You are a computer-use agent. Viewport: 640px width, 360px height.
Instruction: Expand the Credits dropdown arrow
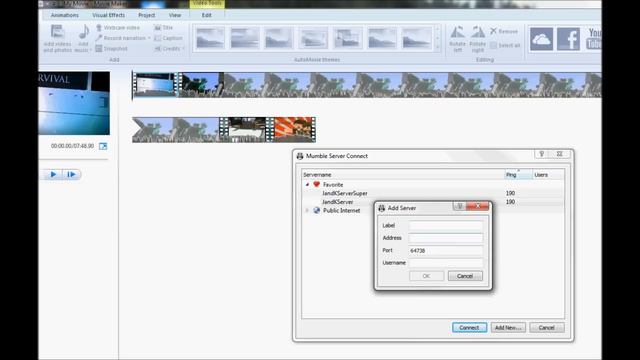click(x=183, y=49)
